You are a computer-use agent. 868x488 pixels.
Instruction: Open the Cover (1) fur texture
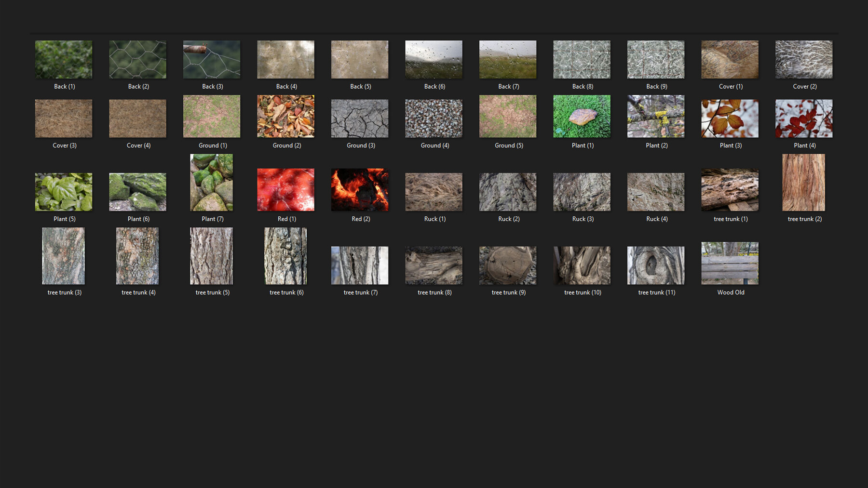730,59
